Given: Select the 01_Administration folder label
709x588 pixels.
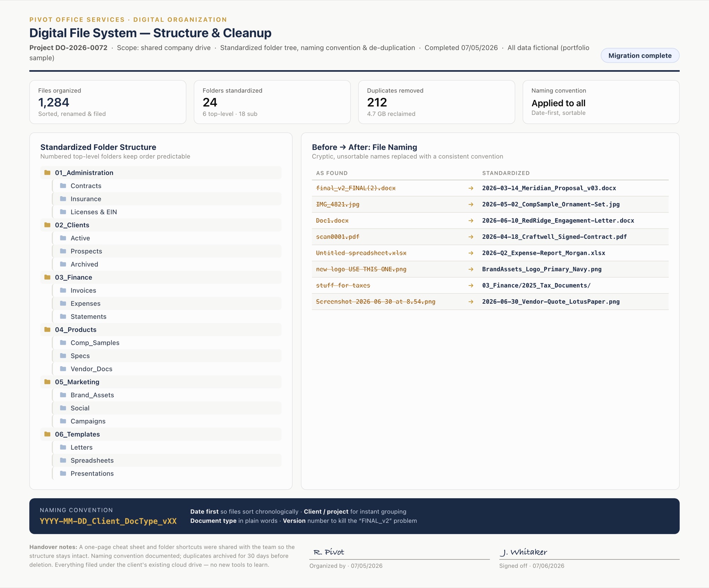Looking at the screenshot, I should (x=84, y=173).
